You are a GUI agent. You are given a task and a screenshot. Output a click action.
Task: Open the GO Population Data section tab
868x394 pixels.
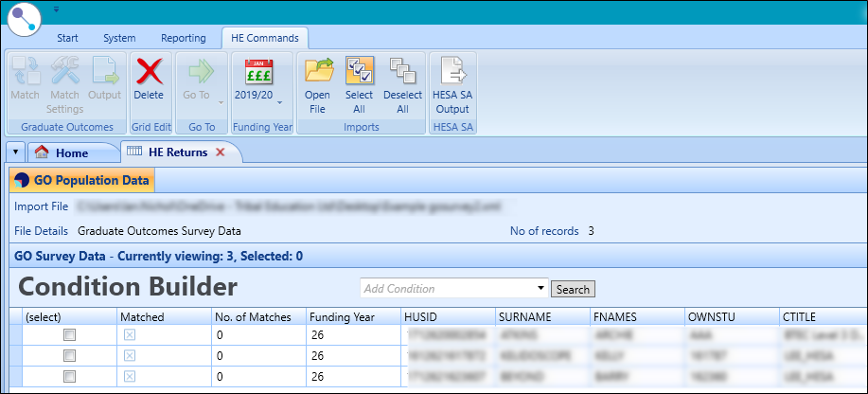[82, 180]
